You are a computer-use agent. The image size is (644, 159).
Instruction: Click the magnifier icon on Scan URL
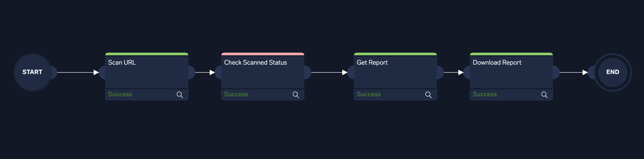(180, 95)
